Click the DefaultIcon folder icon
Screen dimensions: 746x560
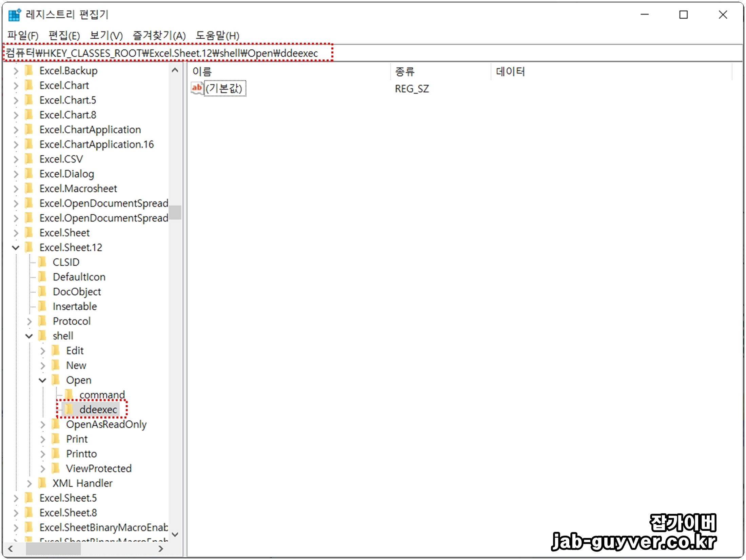[42, 277]
